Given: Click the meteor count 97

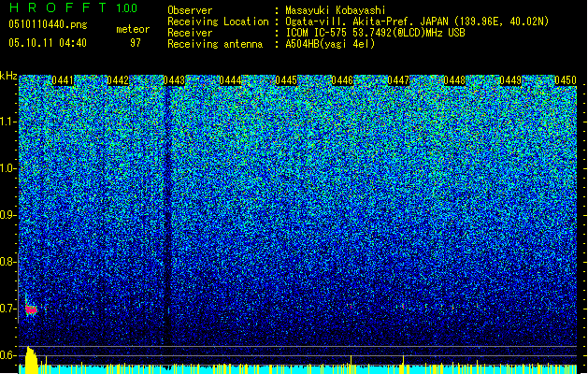Looking at the screenshot, I should [x=136, y=43].
